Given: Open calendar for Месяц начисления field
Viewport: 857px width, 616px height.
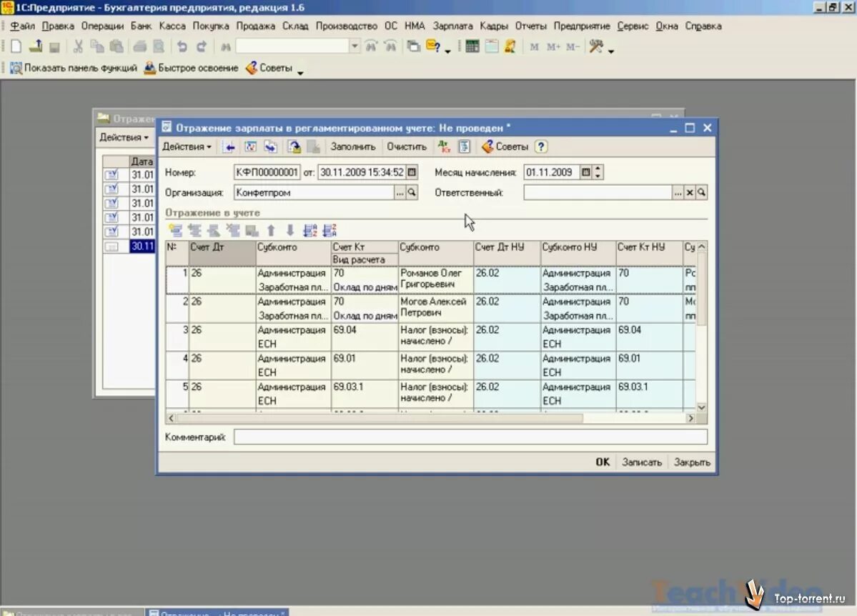Looking at the screenshot, I should (x=586, y=173).
